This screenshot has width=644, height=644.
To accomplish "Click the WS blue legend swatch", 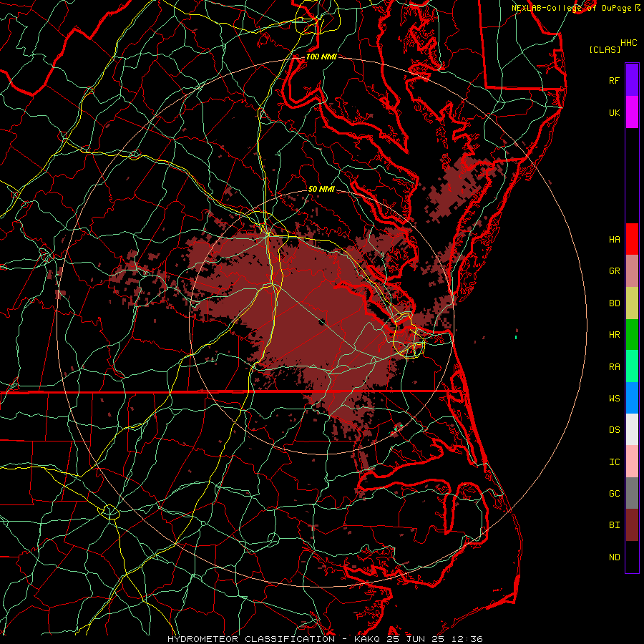I will (x=632, y=398).
